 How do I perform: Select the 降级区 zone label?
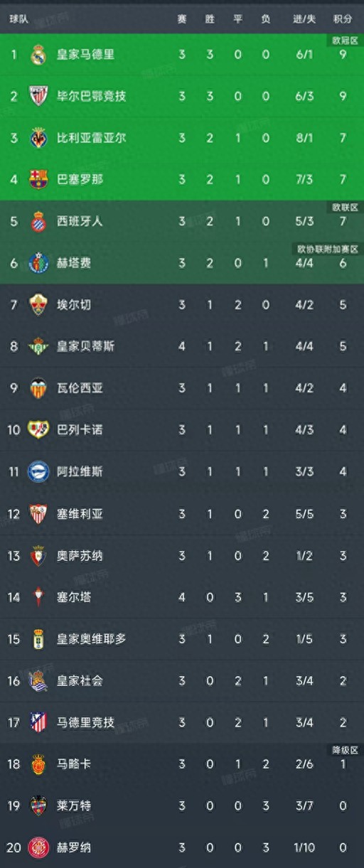click(x=344, y=751)
